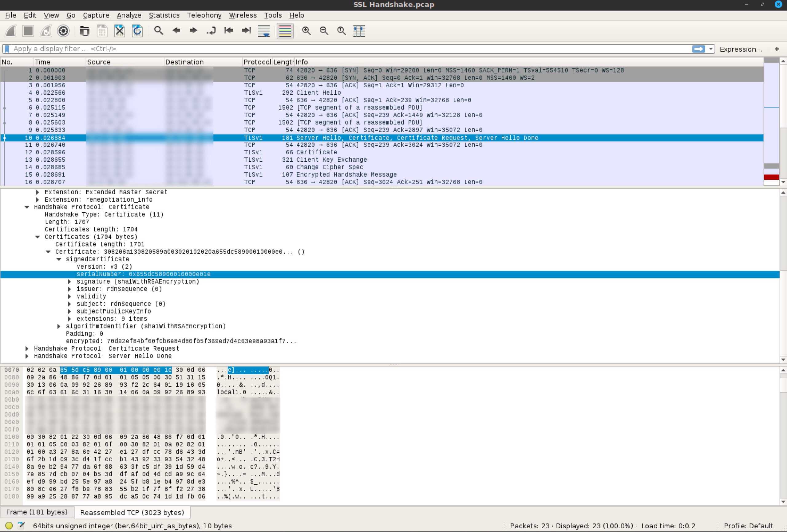Click the save capture file icon
787x532 pixels.
102,30
